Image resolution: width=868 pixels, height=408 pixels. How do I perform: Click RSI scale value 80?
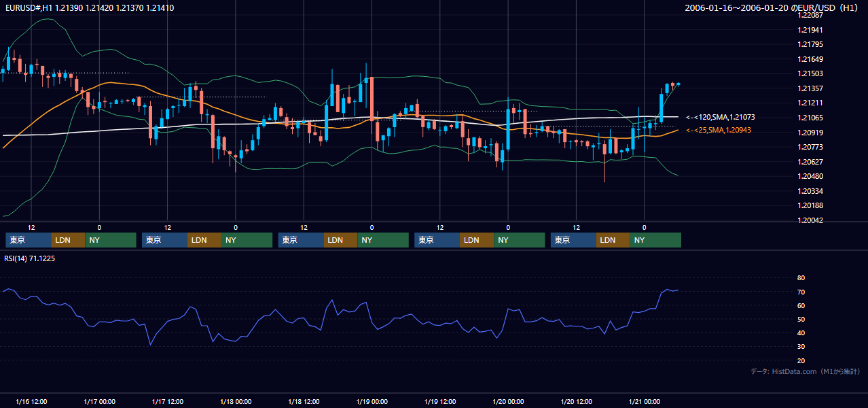coord(801,278)
